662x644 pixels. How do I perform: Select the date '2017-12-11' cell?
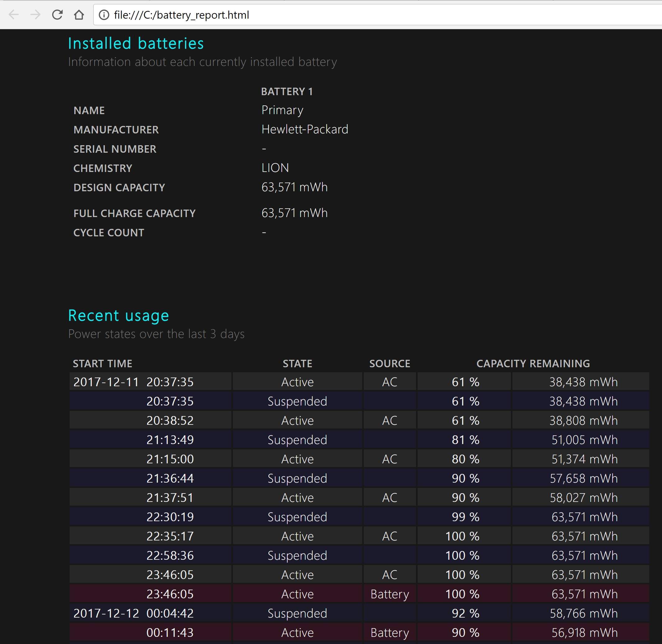click(106, 382)
